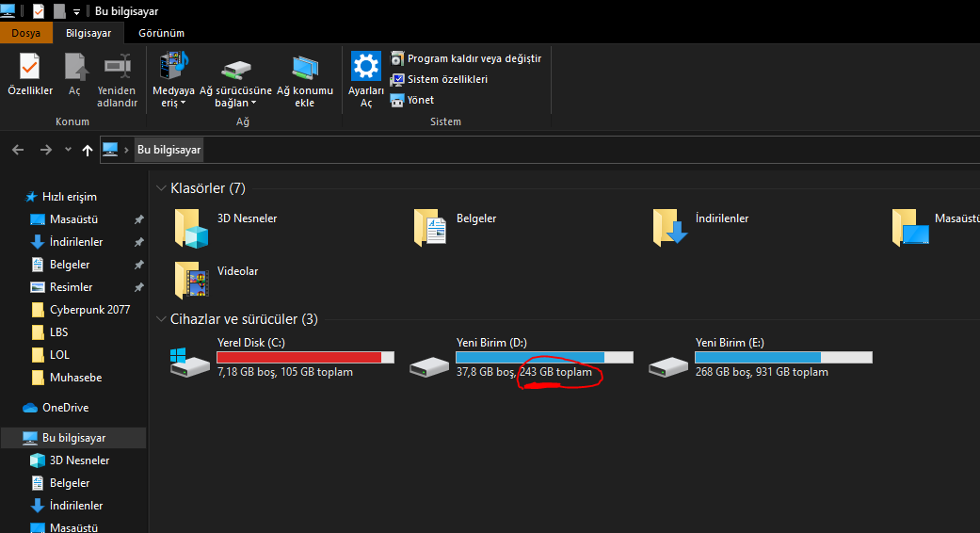Viewport: 980px width, 533px height.
Task: Select the Videolar folder icon
Action: point(191,280)
